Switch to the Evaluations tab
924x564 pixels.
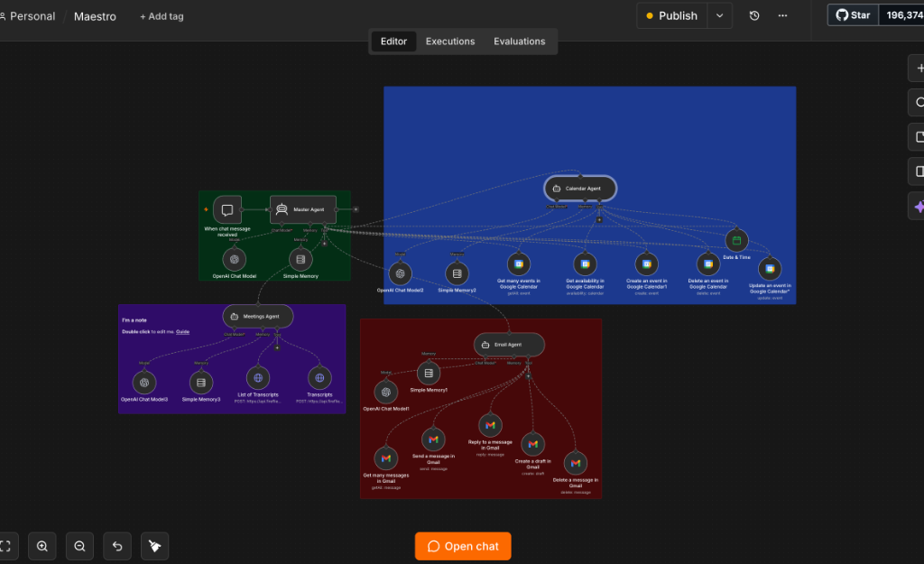point(519,42)
